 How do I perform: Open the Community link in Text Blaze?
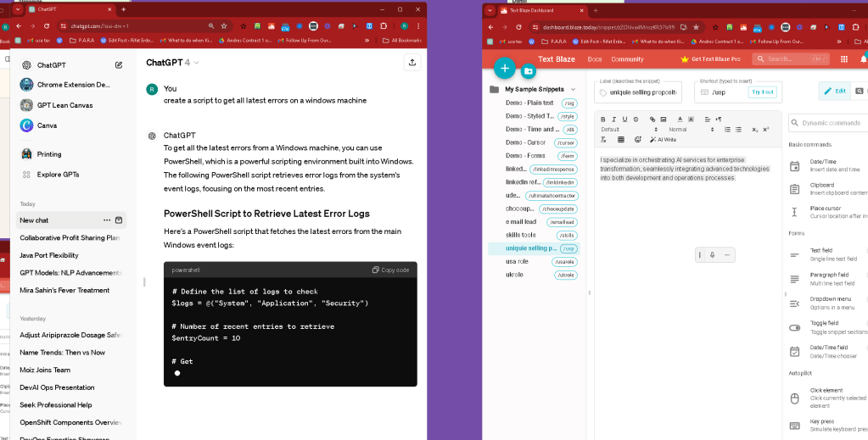[627, 59]
